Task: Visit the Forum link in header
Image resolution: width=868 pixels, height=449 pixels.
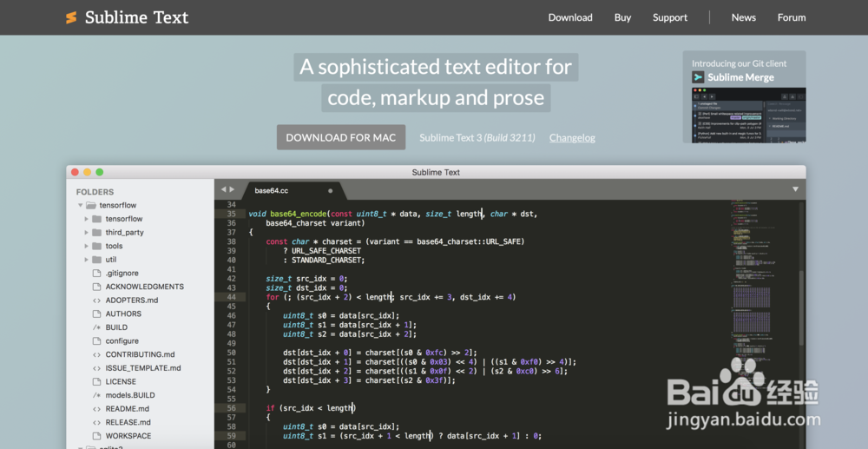Action: (x=792, y=17)
